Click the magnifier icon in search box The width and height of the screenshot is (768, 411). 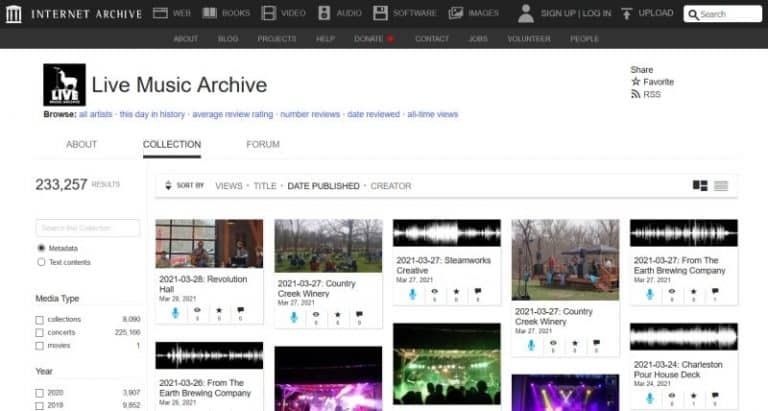point(693,14)
